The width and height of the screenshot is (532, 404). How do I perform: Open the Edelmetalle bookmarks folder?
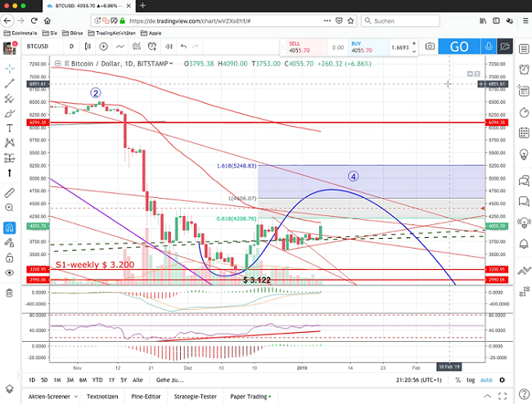[x=20, y=33]
